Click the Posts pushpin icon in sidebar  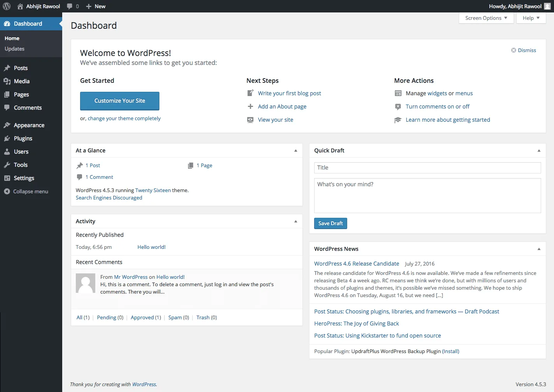pos(7,68)
